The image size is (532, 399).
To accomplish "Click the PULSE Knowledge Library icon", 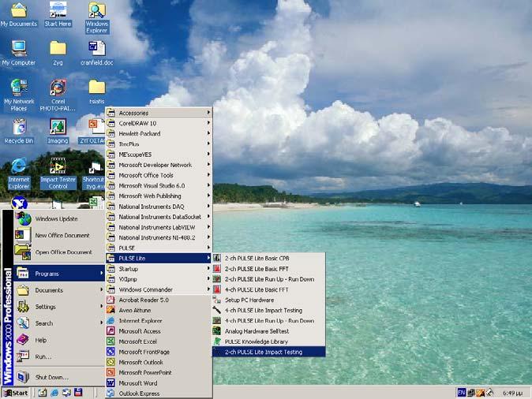I will click(x=217, y=341).
